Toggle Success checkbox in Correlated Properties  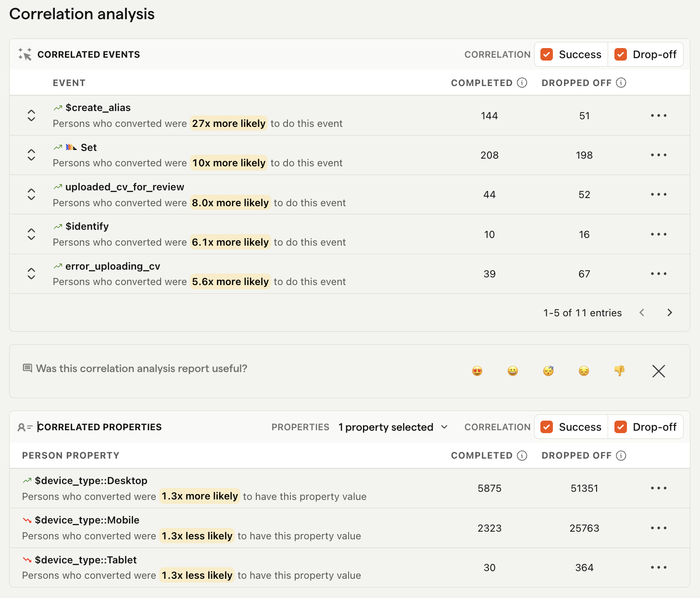click(547, 427)
